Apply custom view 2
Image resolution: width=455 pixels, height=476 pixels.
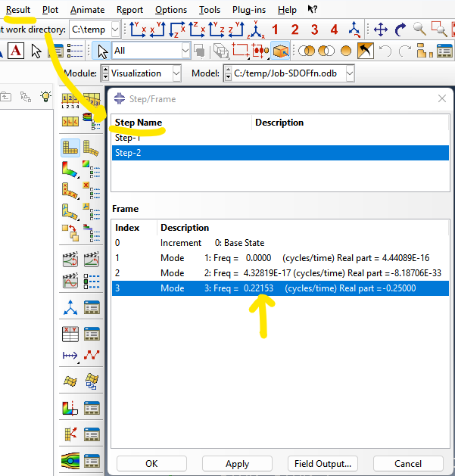[x=295, y=30]
